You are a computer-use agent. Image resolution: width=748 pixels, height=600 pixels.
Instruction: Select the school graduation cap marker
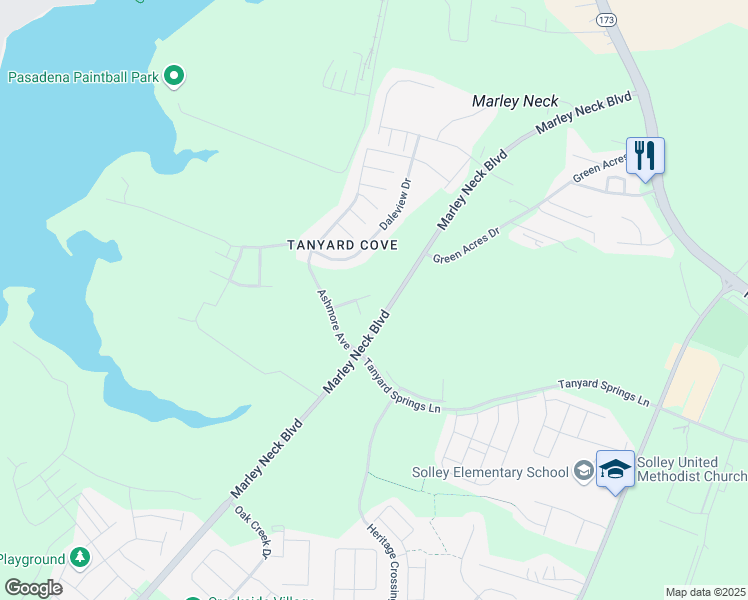[615, 470]
